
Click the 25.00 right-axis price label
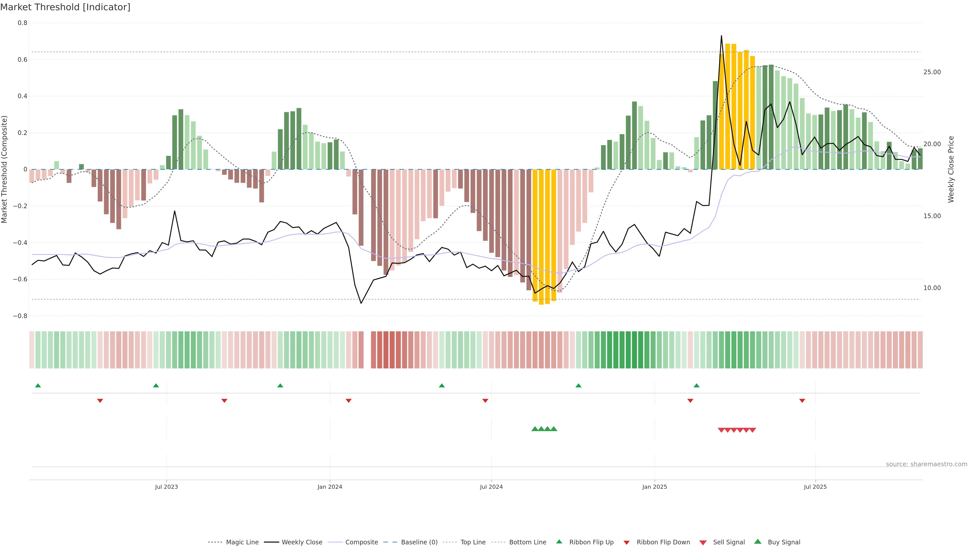[x=932, y=72]
